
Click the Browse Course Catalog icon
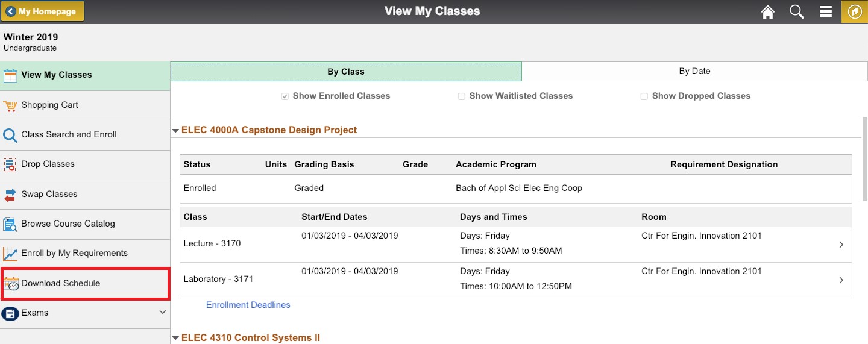(x=10, y=224)
